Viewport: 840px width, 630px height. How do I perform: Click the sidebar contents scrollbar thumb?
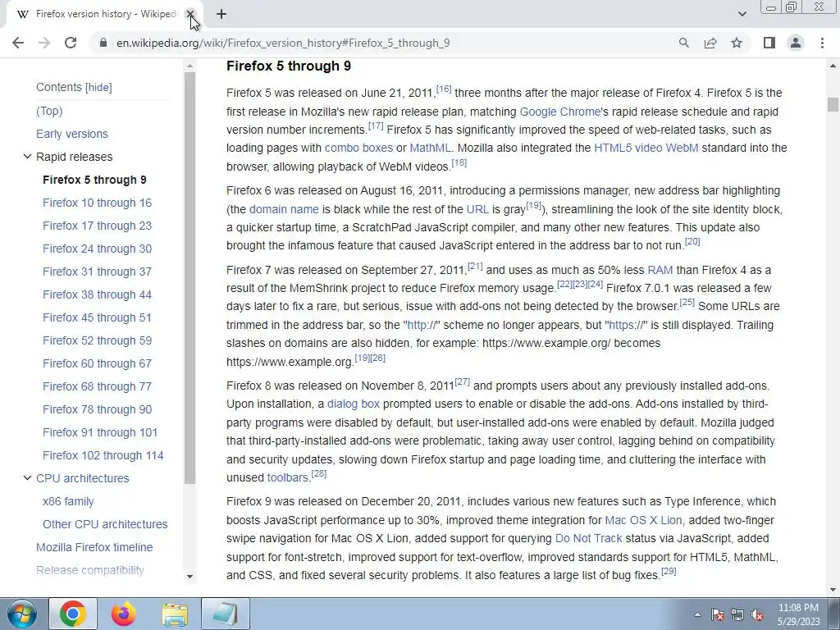point(189,277)
